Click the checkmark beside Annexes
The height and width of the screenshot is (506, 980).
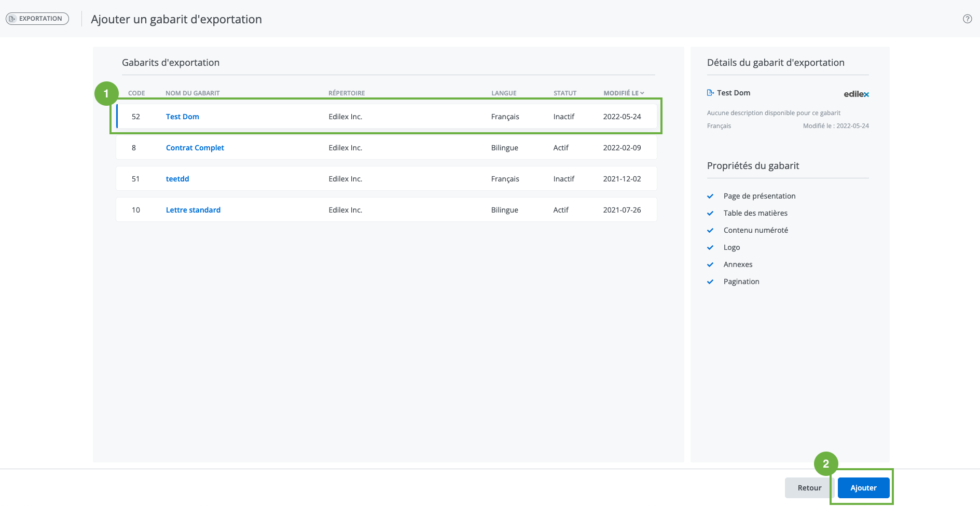pos(710,264)
